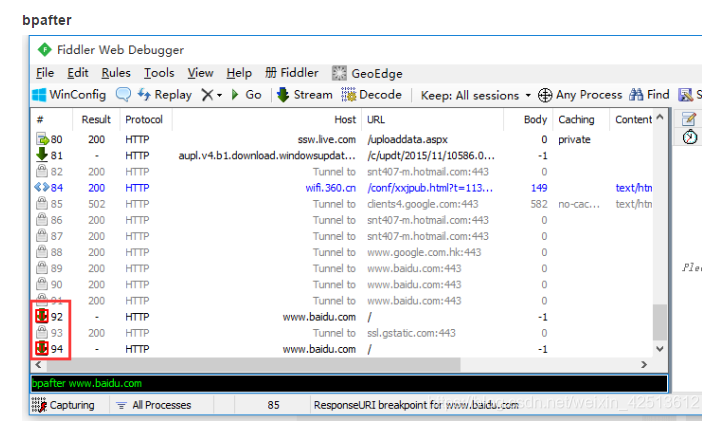Open the Keep: All sessions dropdown

(476, 95)
